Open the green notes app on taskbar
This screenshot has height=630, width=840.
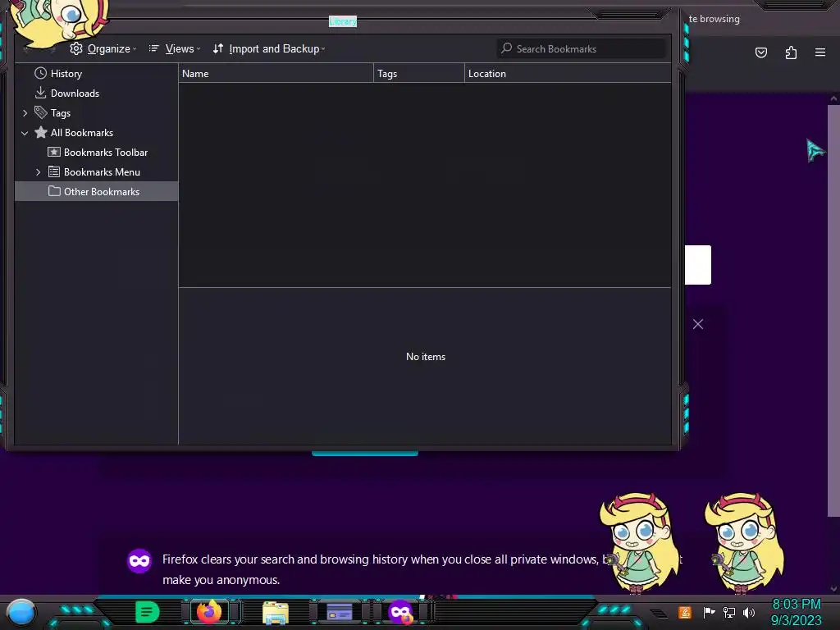point(148,612)
